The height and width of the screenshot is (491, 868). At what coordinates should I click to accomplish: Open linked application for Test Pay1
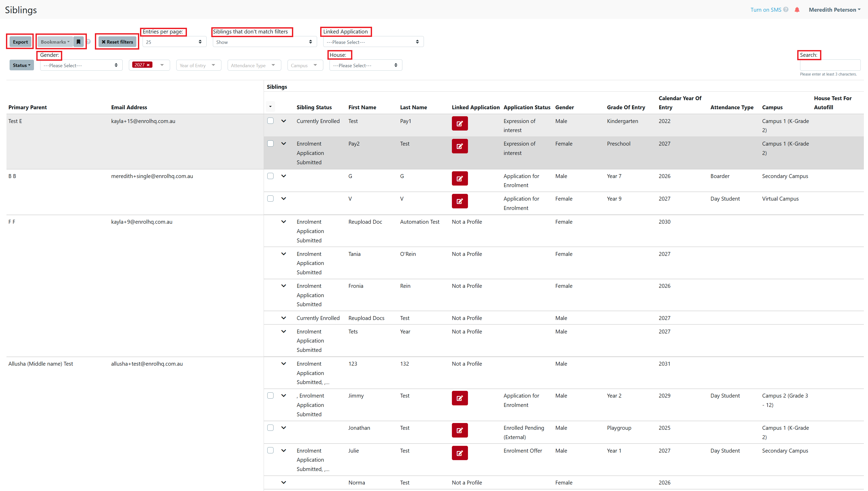point(460,124)
